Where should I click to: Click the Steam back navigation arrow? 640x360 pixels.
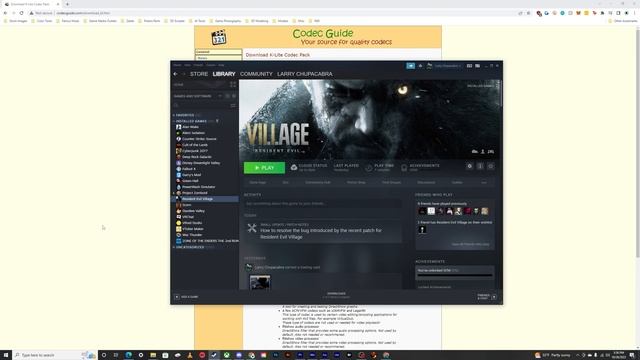[176, 74]
